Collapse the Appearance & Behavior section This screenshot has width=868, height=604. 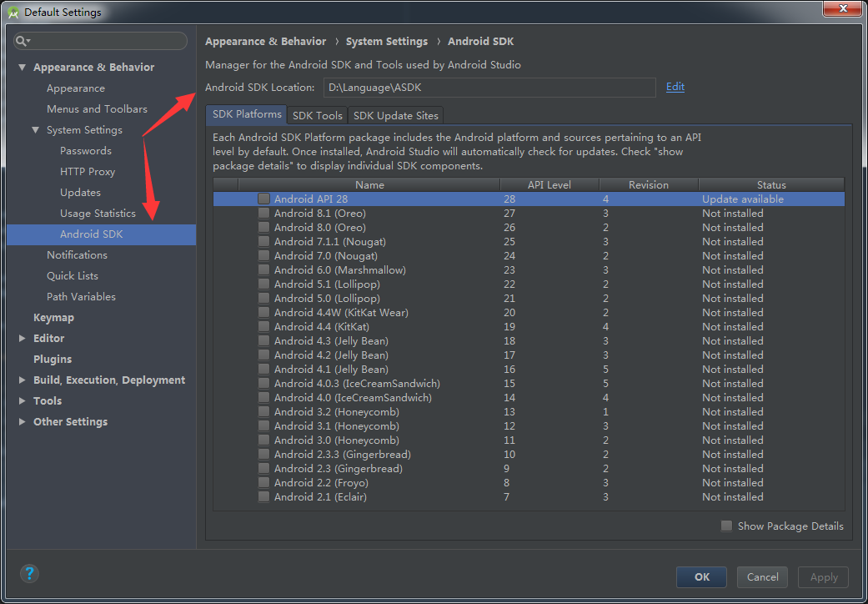click(x=23, y=68)
